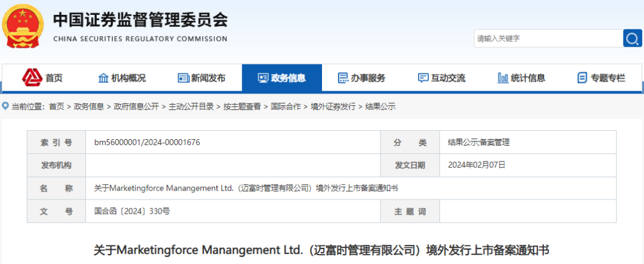Click the document number 国合函〔2024〕330号
The height and width of the screenshot is (264, 644).
pos(132,211)
